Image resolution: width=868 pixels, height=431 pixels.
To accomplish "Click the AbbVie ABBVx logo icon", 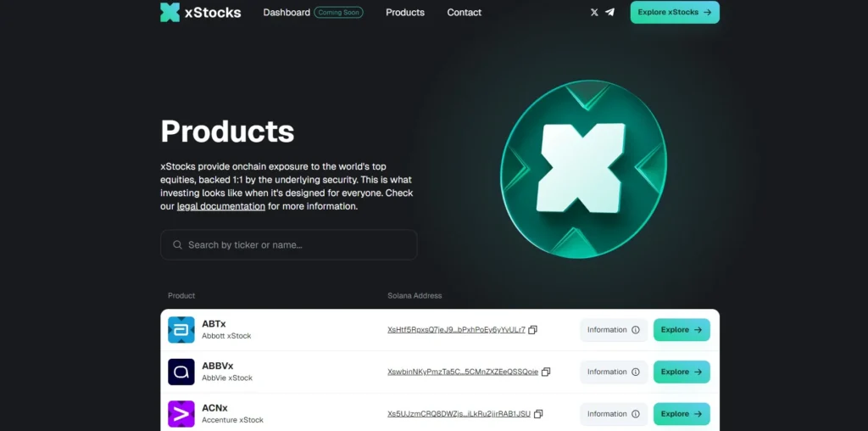I will coord(181,372).
